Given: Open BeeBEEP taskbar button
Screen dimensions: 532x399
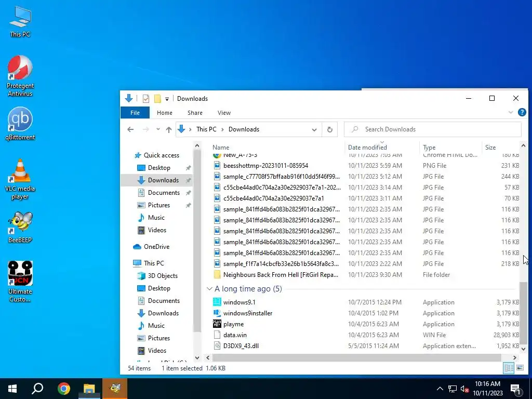Looking at the screenshot, I should point(115,389).
